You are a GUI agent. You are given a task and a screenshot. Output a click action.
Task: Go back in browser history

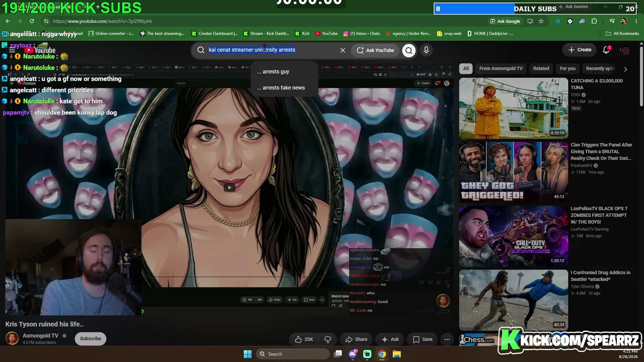[x=8, y=21]
